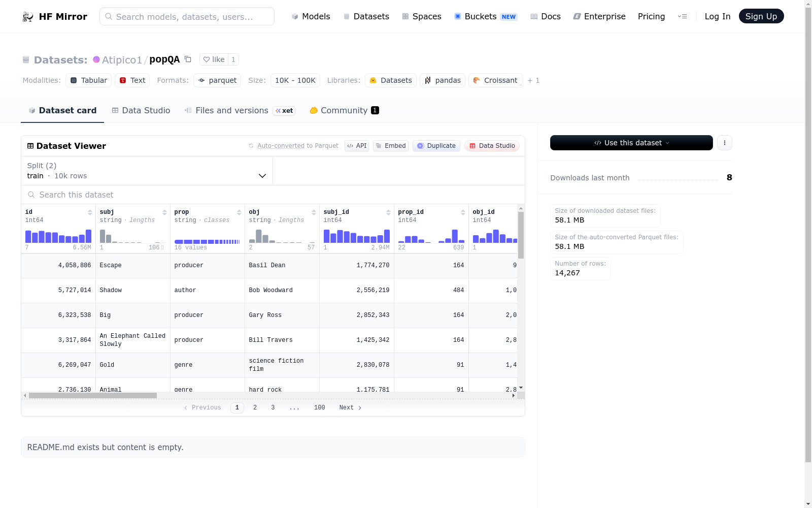Focus the top search models field
The width and height of the screenshot is (812, 508).
[x=187, y=16]
